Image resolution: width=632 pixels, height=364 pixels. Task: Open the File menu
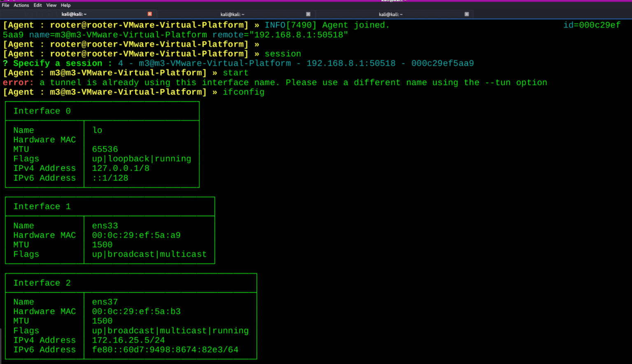(5, 5)
